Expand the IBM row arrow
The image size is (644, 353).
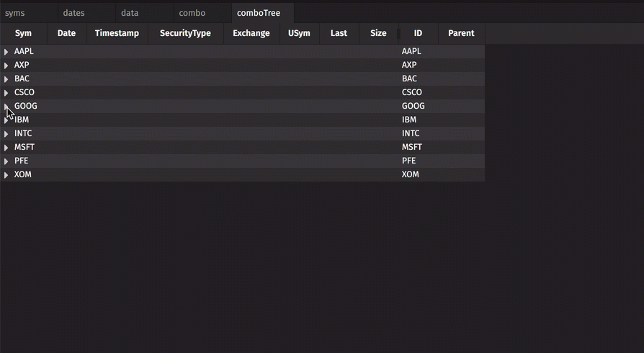(6, 120)
